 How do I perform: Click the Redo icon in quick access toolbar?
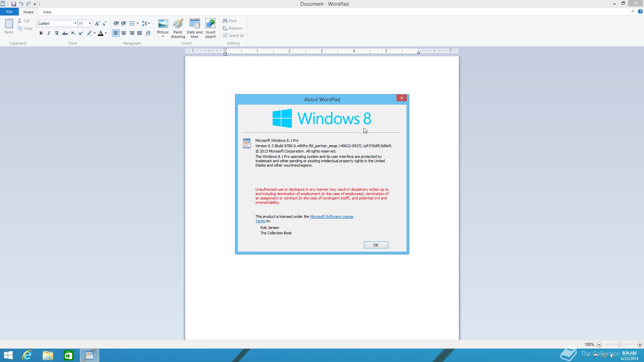point(28,4)
